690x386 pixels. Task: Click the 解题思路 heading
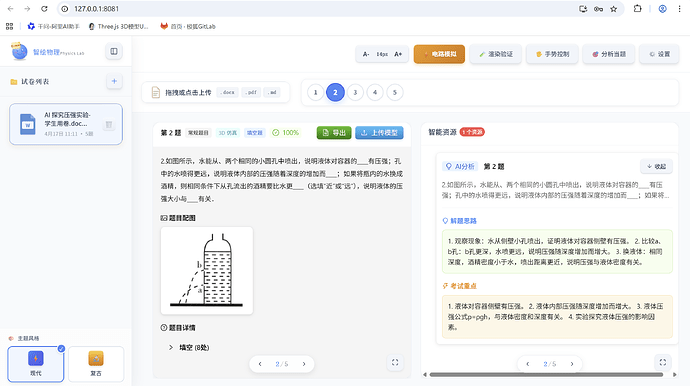point(459,221)
